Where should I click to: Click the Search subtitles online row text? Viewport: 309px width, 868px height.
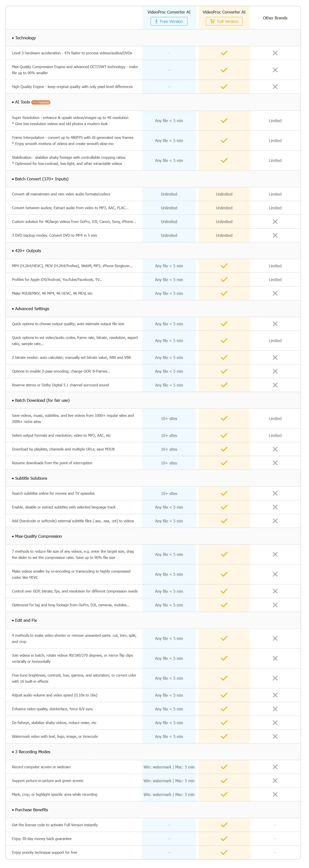tap(53, 493)
